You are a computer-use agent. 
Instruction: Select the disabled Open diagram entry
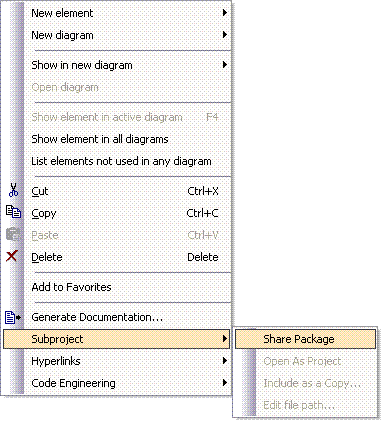coord(117,87)
